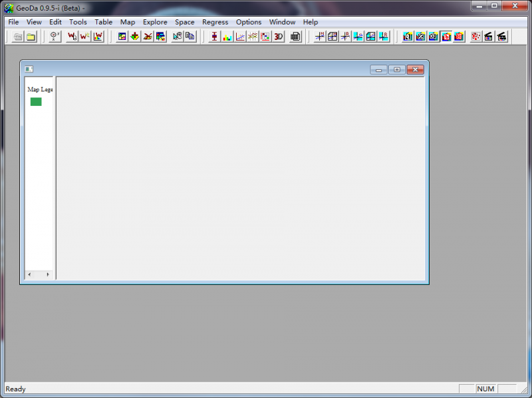Viewport: 532px width, 398px height.
Task: Click the GeoDa application title bar icon
Action: pos(9,8)
